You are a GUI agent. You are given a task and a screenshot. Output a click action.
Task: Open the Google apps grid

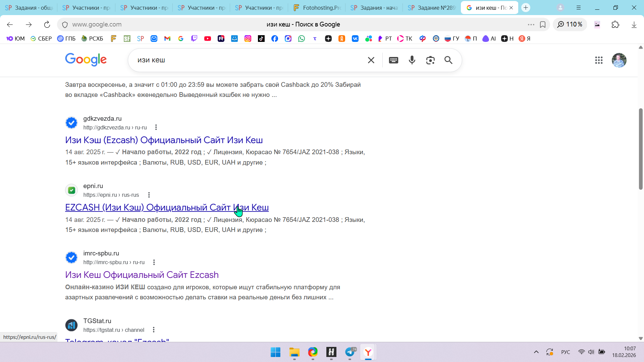(599, 60)
